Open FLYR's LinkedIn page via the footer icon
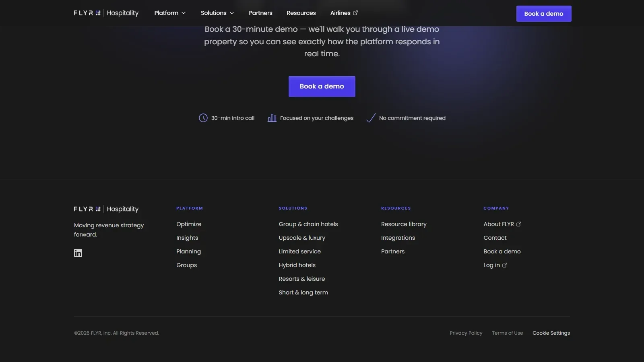 click(x=78, y=253)
